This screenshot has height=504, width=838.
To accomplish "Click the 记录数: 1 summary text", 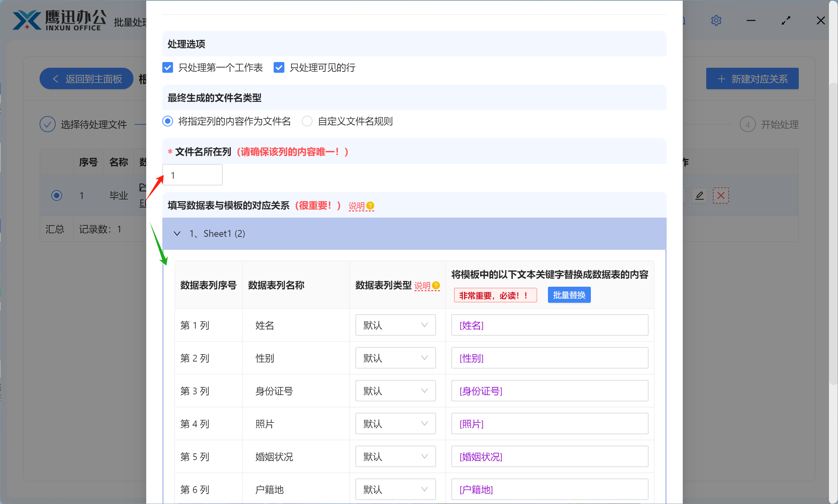I will point(100,229).
